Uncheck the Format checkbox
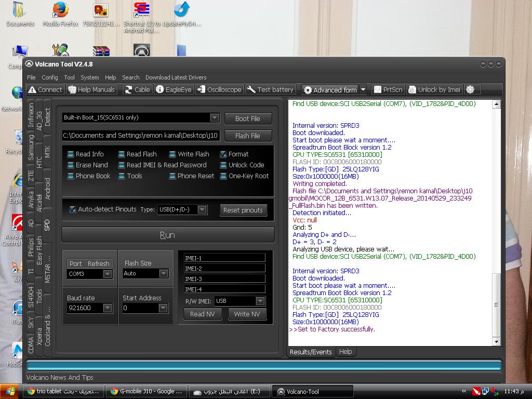532x399 pixels. [x=223, y=154]
